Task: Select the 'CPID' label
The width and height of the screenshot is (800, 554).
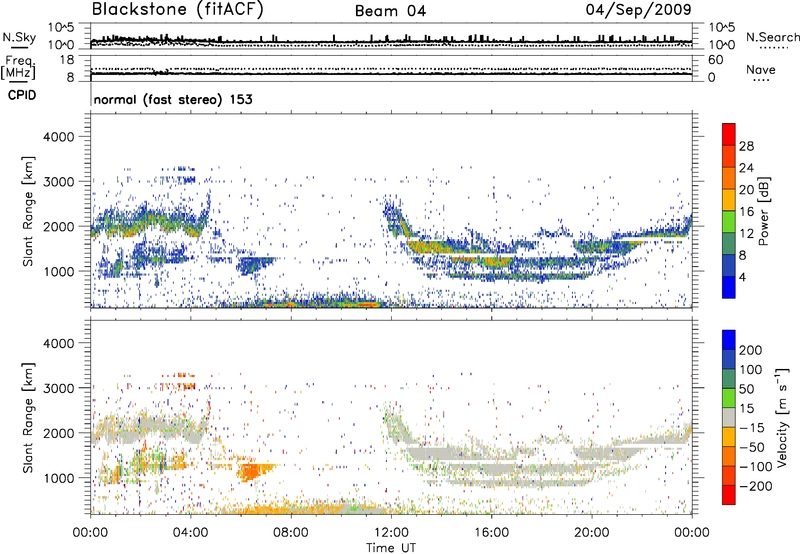Action: click(x=22, y=95)
